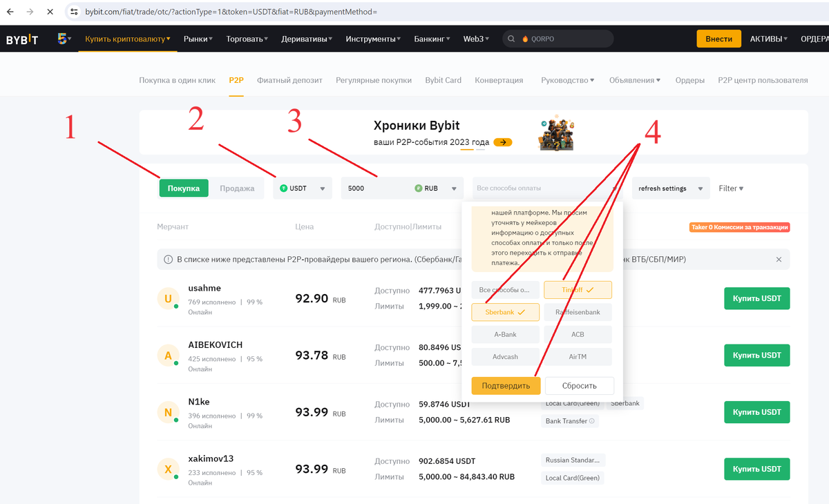Open Деривативы menu
The width and height of the screenshot is (829, 504).
(307, 39)
